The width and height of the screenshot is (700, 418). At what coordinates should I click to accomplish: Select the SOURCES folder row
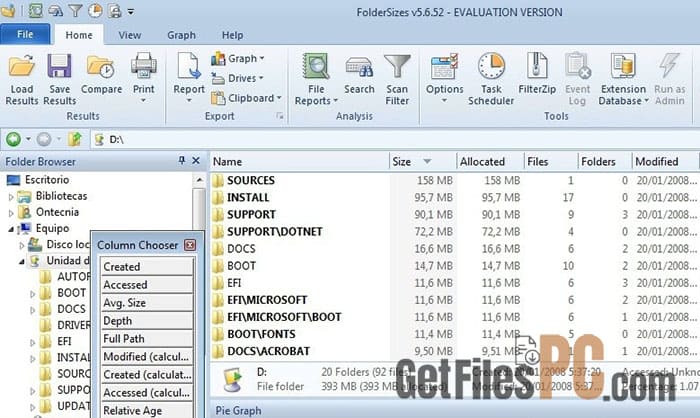click(454, 180)
